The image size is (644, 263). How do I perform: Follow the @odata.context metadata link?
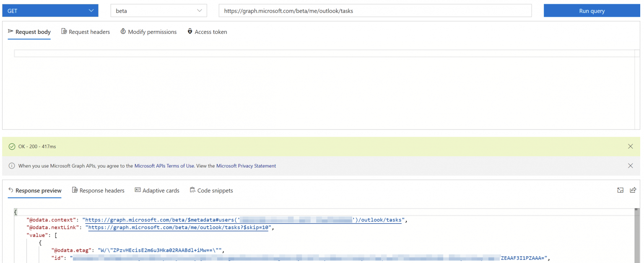244,220
